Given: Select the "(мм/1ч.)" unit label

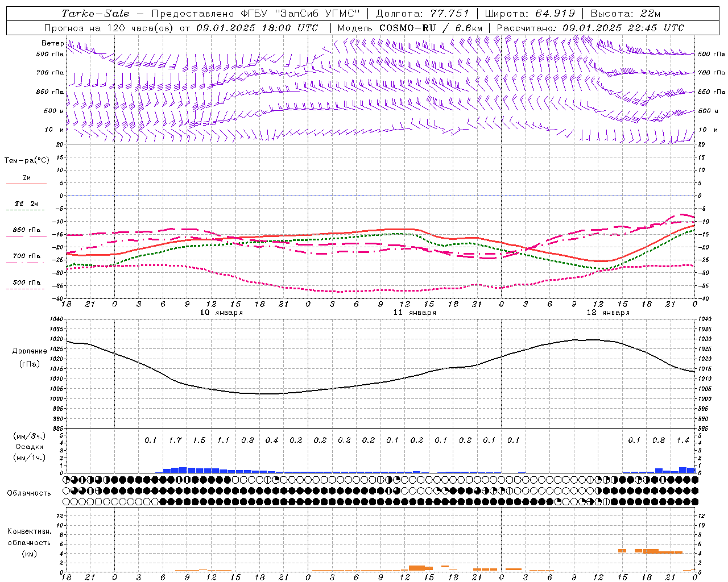Looking at the screenshot, I should click(x=29, y=458).
